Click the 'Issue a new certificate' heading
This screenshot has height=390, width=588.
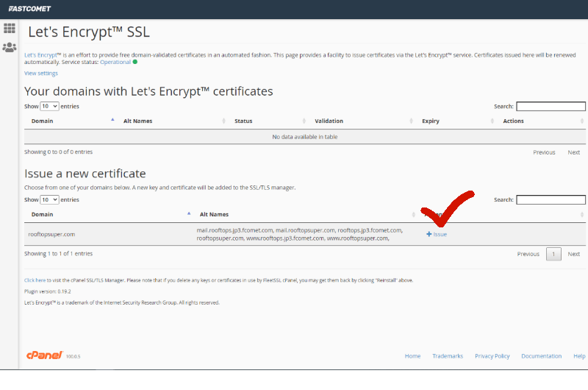click(x=85, y=174)
